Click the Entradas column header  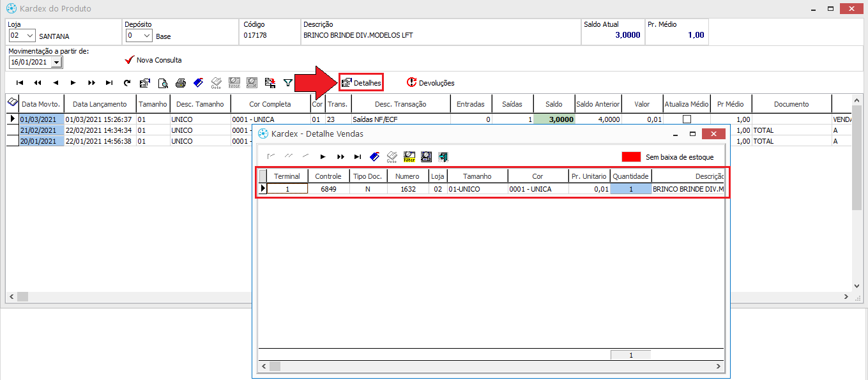tap(471, 104)
